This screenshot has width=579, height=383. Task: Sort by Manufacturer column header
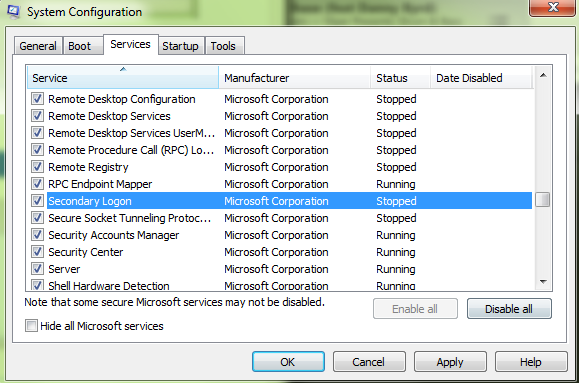click(x=294, y=78)
